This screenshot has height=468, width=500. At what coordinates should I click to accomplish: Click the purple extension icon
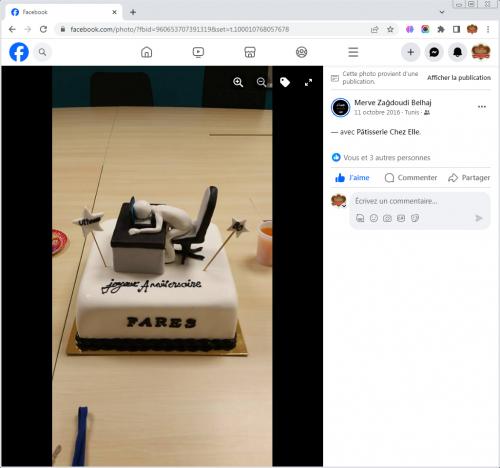pyautogui.click(x=410, y=29)
